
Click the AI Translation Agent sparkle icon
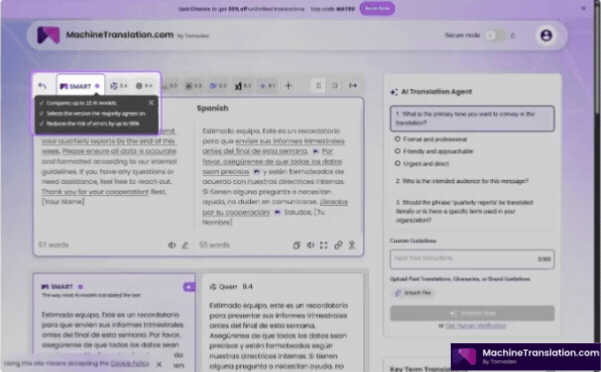pos(394,92)
